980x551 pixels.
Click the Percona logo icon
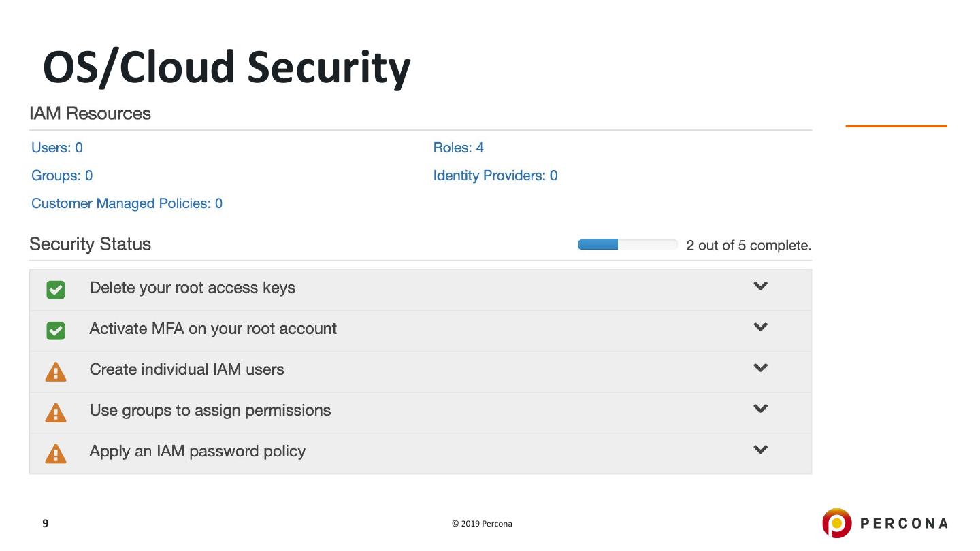(836, 523)
